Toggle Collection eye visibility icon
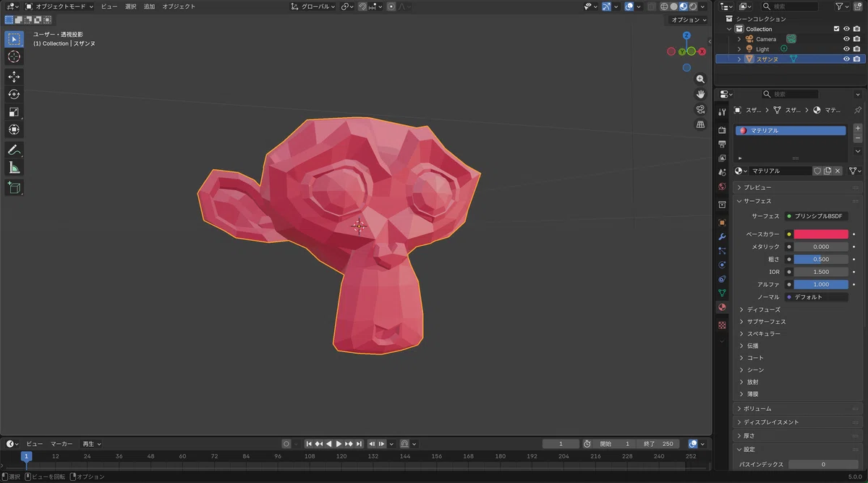 coord(846,29)
